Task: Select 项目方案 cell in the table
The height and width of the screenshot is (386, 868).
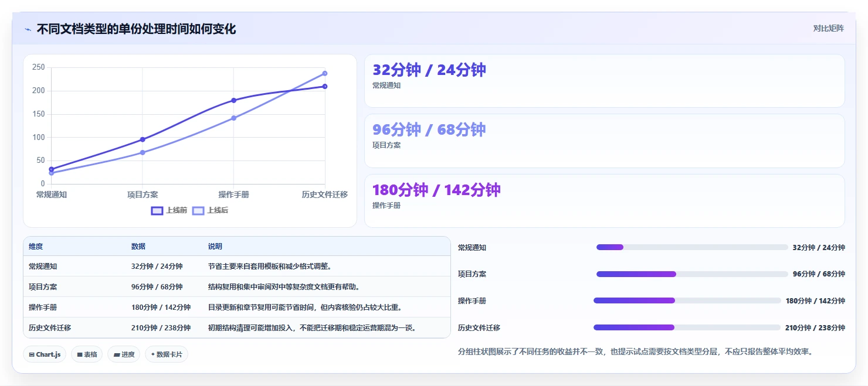Action: click(x=43, y=287)
